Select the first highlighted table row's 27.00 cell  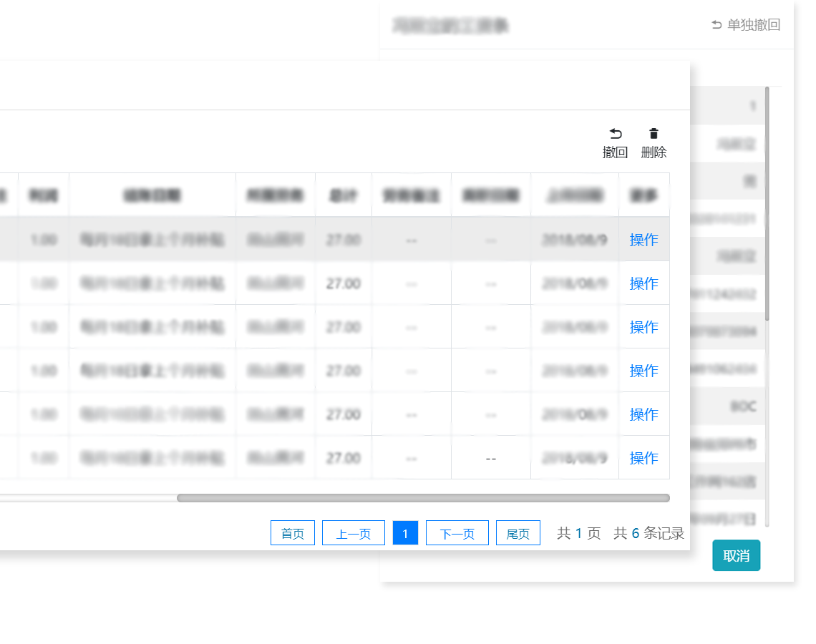344,240
